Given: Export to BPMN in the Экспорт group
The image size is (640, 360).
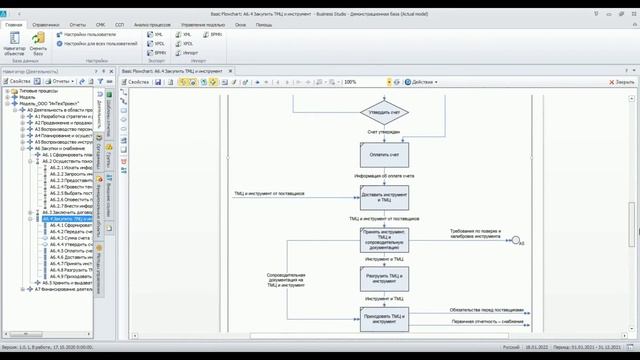Looking at the screenshot, I should click(157, 53).
